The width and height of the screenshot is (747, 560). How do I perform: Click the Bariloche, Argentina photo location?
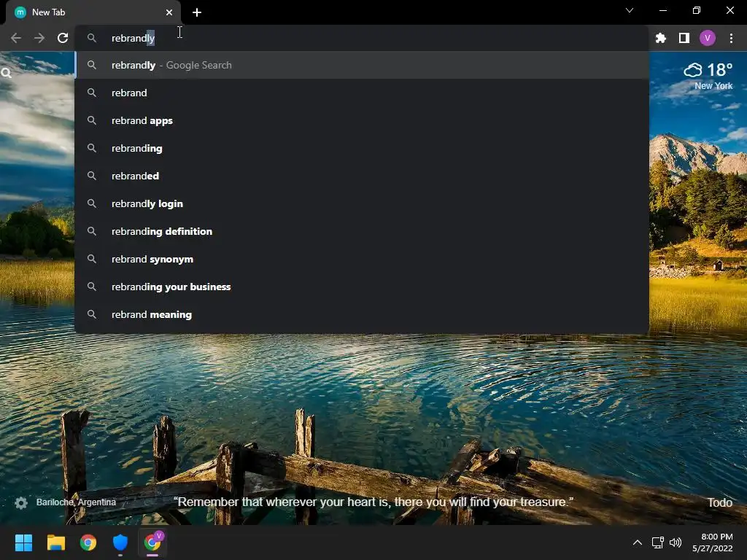point(76,502)
